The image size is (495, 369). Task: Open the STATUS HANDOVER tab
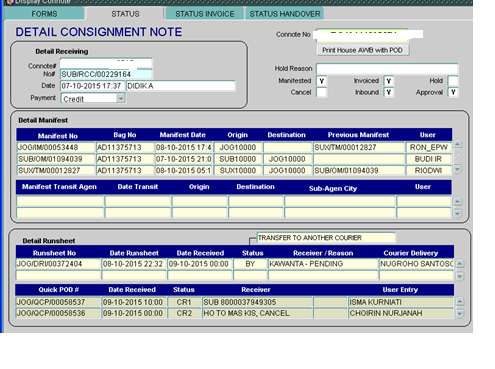click(x=285, y=14)
